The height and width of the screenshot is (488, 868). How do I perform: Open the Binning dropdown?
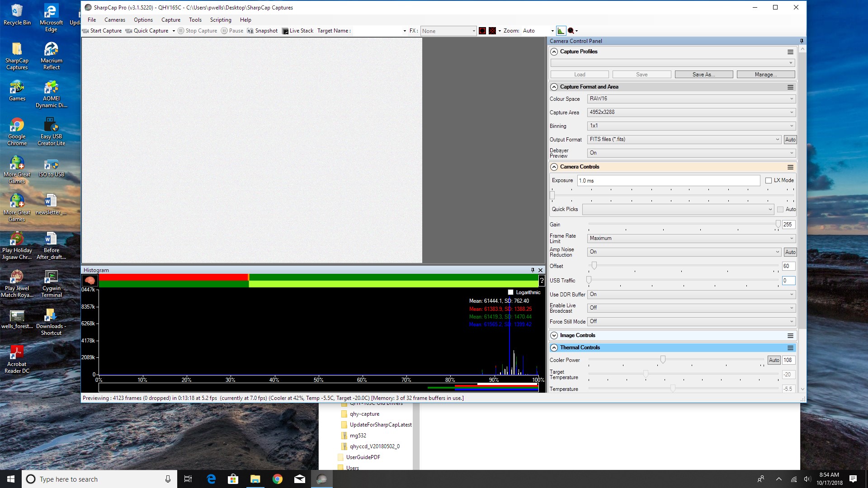(x=691, y=126)
